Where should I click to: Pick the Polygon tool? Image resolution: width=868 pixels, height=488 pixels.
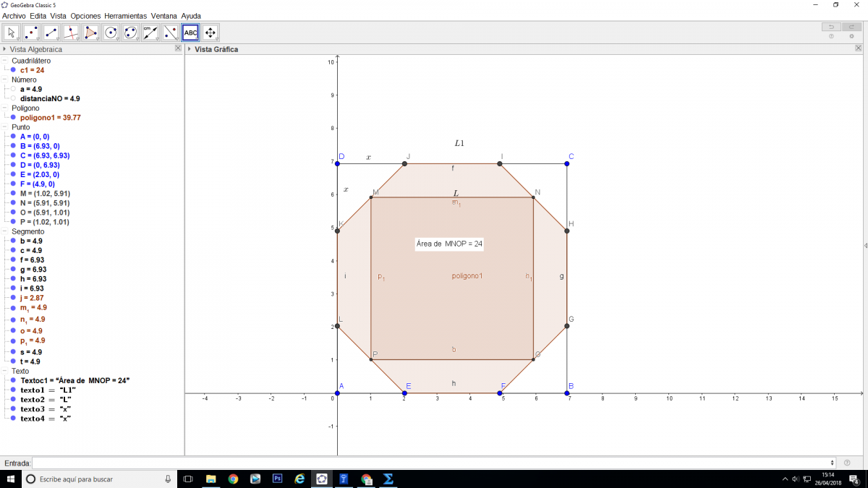click(x=91, y=33)
